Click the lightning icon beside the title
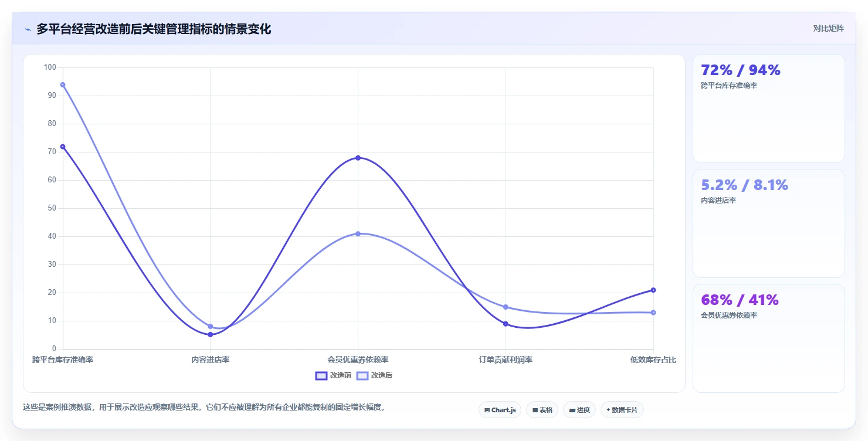868x441 pixels. pyautogui.click(x=28, y=29)
